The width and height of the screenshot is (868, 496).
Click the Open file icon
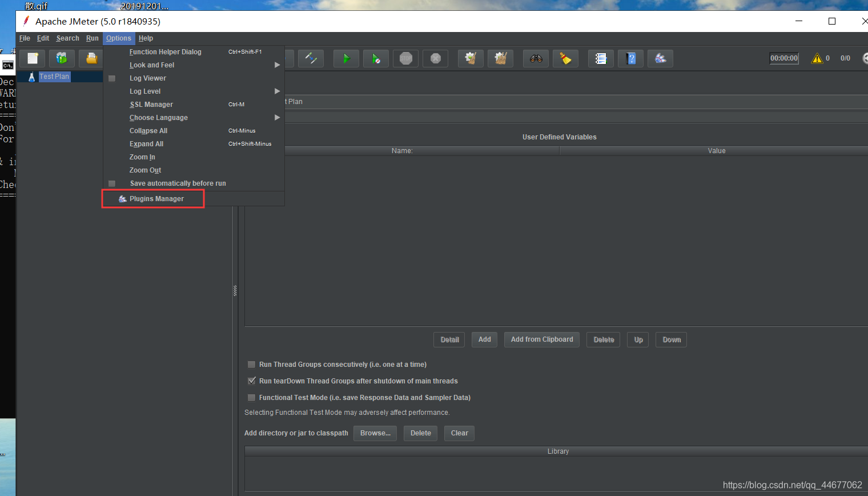[x=91, y=58]
